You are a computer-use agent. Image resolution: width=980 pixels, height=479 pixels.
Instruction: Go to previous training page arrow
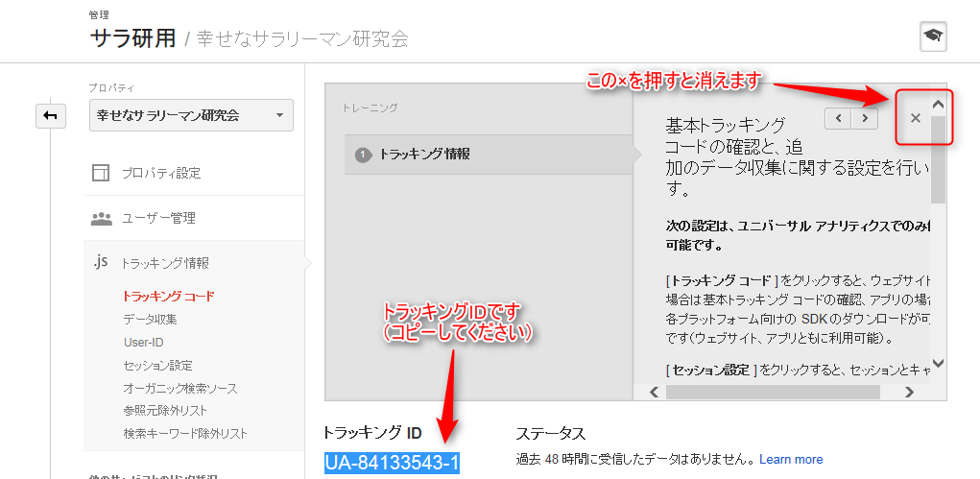[838, 117]
